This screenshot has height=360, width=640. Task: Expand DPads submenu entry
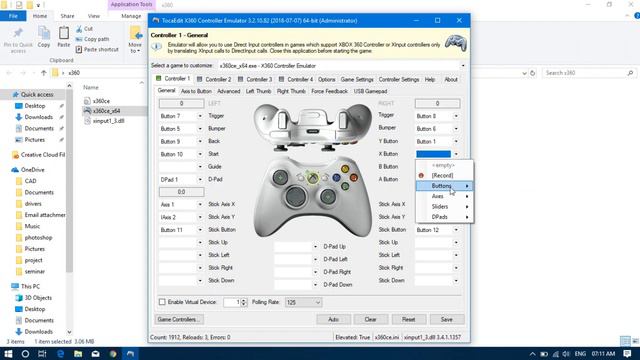coord(444,217)
